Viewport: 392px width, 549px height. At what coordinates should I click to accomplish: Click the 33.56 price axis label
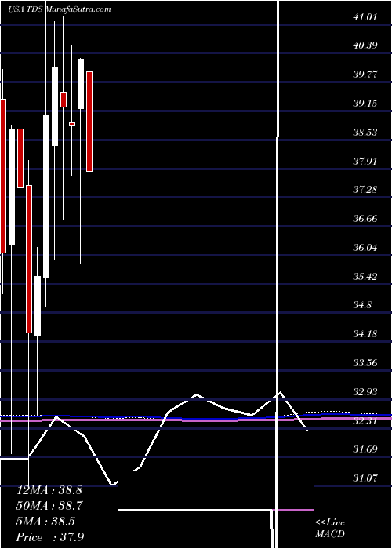365,362
